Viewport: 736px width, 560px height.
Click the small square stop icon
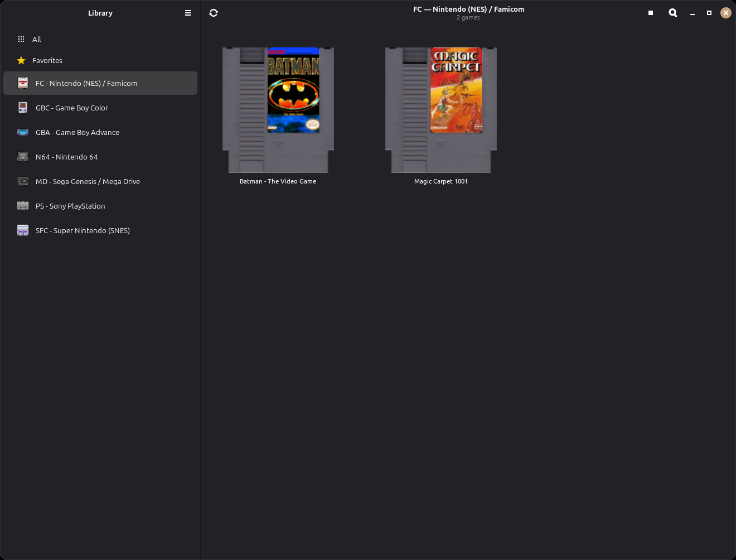point(651,13)
